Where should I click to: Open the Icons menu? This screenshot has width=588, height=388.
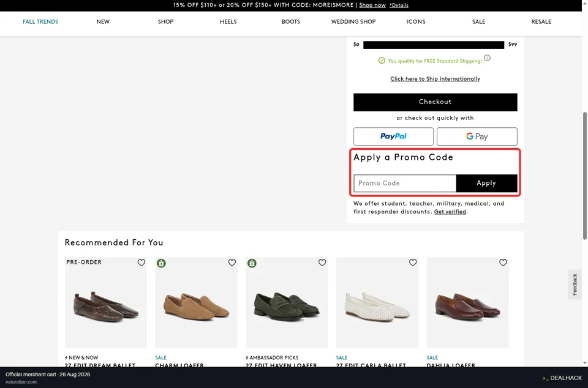(x=416, y=21)
